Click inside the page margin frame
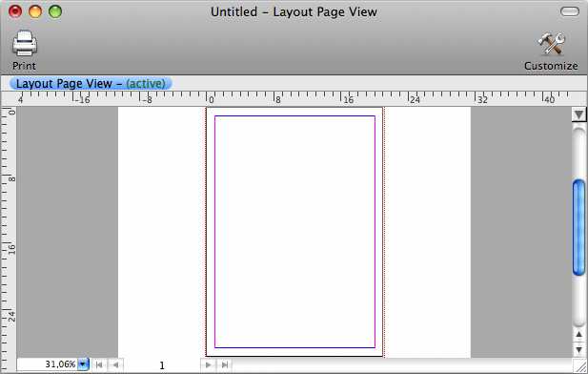The image size is (588, 374). pyautogui.click(x=294, y=232)
